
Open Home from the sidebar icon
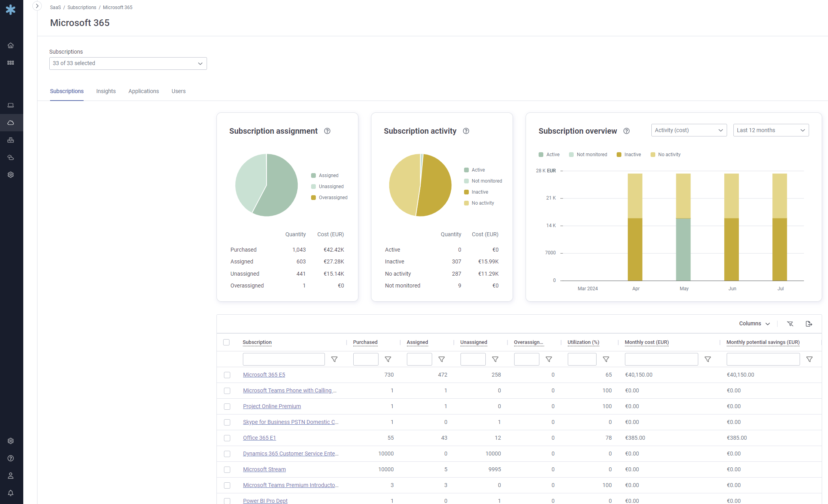pos(11,45)
